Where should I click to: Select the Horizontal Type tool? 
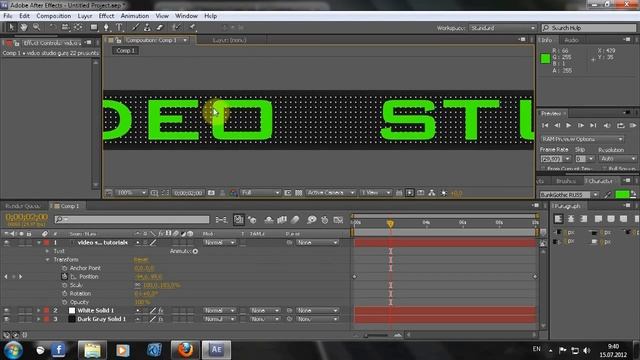click(119, 27)
